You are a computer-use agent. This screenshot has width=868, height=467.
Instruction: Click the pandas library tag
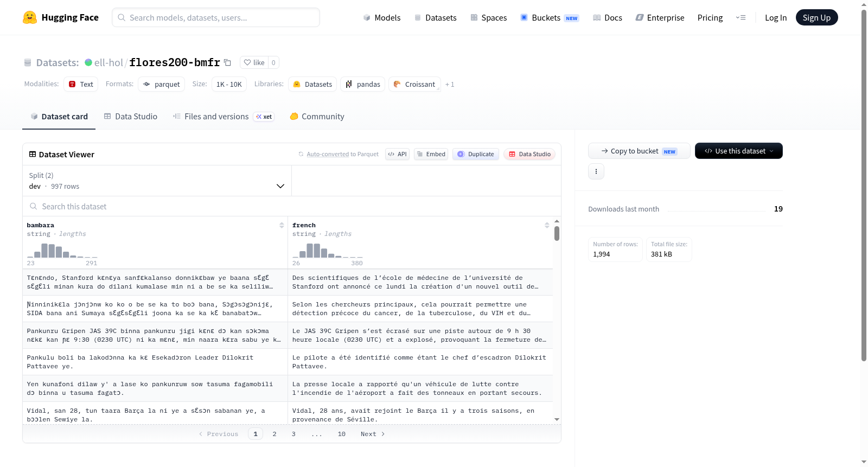pyautogui.click(x=363, y=84)
